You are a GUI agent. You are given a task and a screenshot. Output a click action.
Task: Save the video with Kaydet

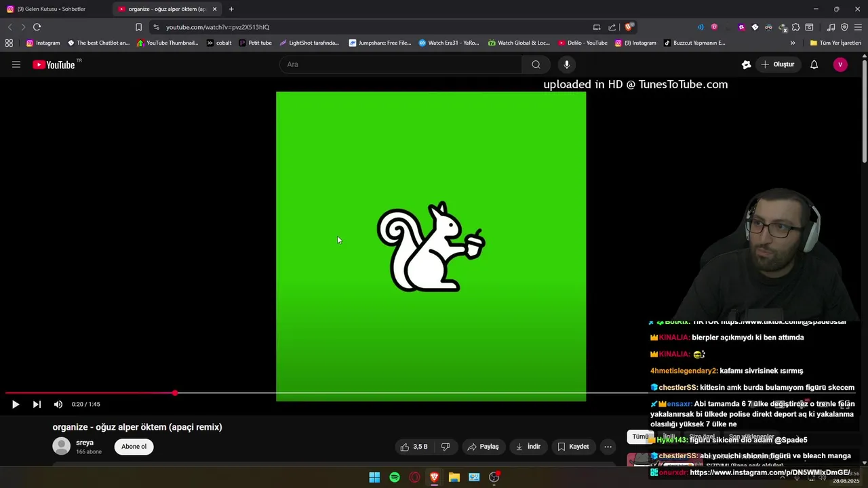coord(573,447)
